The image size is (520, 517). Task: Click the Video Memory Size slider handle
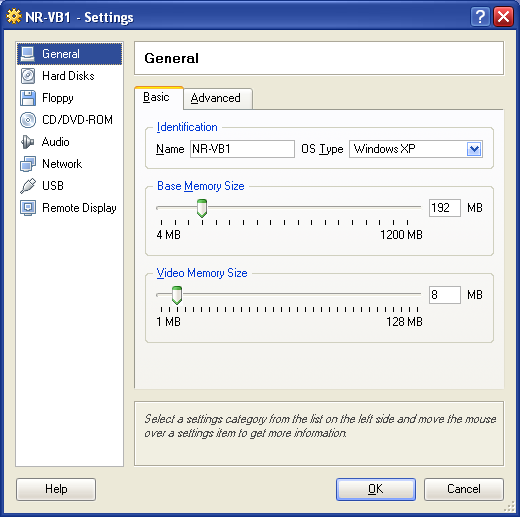pos(177,295)
